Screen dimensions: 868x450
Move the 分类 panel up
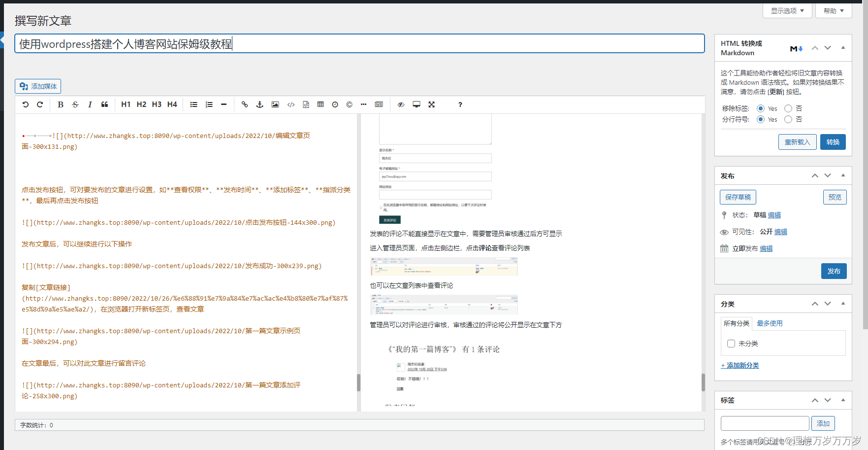815,304
